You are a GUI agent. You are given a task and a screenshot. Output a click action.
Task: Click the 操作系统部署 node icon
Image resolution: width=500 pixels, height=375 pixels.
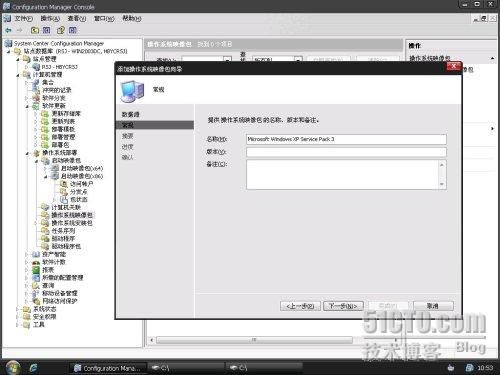(x=36, y=153)
